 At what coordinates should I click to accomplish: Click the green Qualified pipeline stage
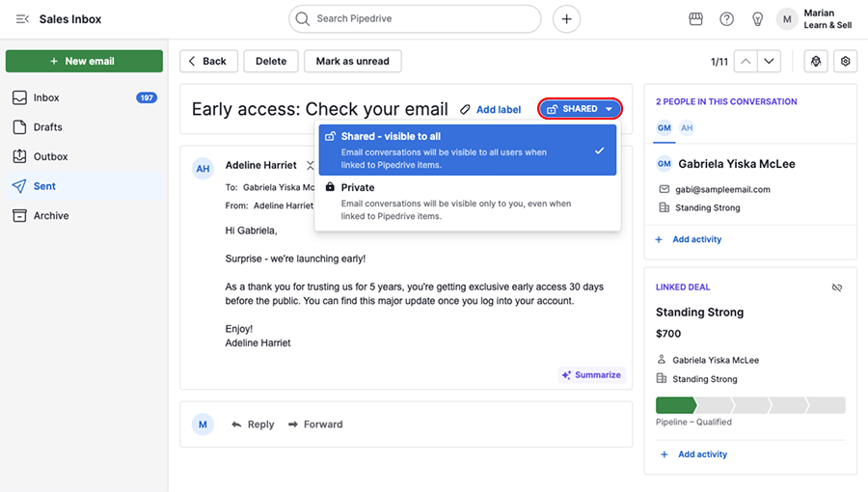click(x=674, y=405)
